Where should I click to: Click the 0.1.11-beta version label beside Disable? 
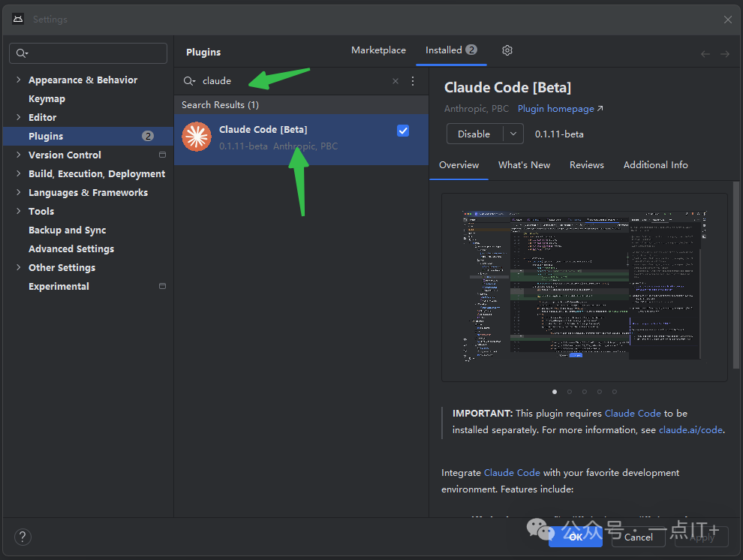point(559,134)
